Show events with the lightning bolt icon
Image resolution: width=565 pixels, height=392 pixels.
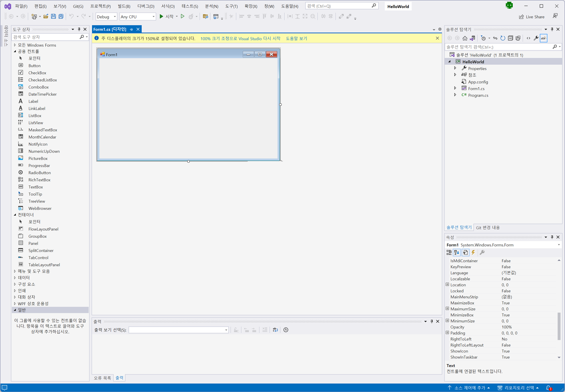click(x=473, y=252)
